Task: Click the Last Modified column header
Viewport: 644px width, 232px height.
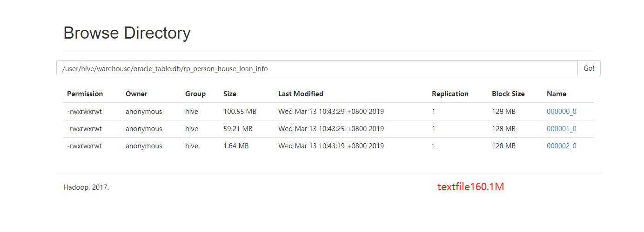Action: 301,94
